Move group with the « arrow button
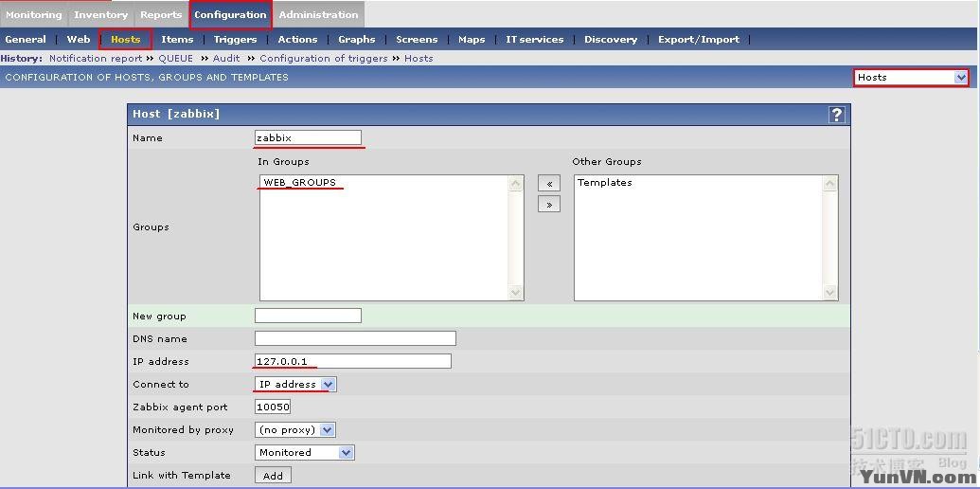This screenshot has width=980, height=489. (549, 184)
